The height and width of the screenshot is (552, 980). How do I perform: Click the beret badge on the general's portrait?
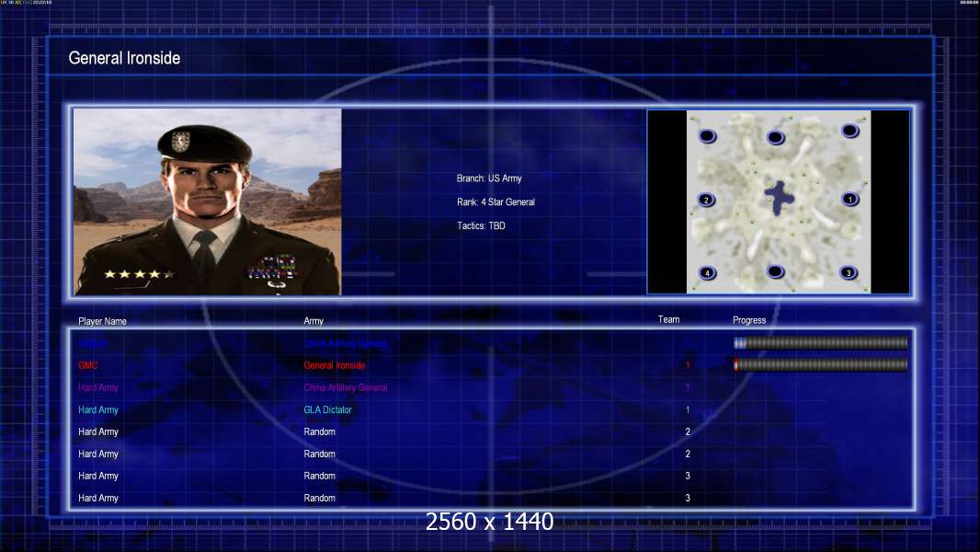(x=180, y=142)
